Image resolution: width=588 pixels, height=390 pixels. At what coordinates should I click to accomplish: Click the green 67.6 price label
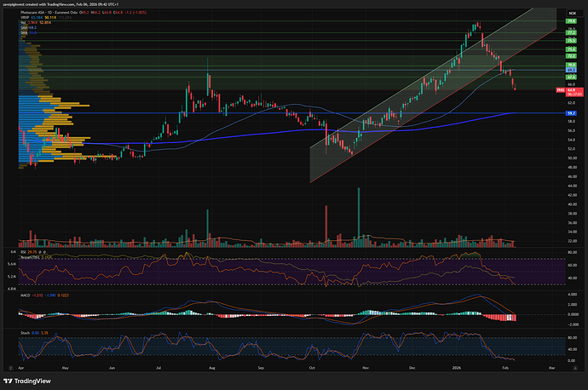click(571, 76)
